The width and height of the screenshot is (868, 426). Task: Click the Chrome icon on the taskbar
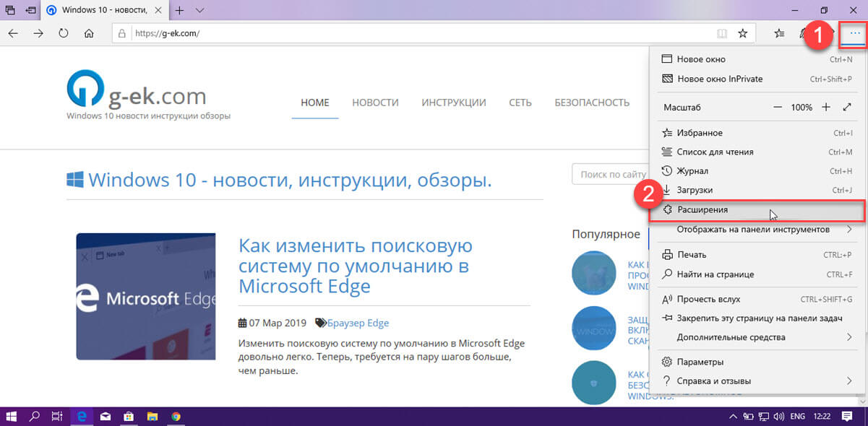[x=174, y=416]
